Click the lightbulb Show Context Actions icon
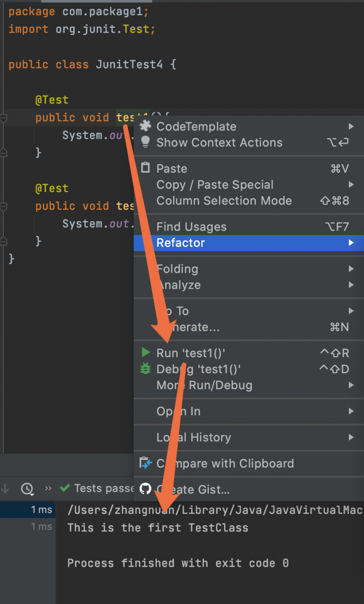Image resolution: width=364 pixels, height=604 pixels. [146, 142]
